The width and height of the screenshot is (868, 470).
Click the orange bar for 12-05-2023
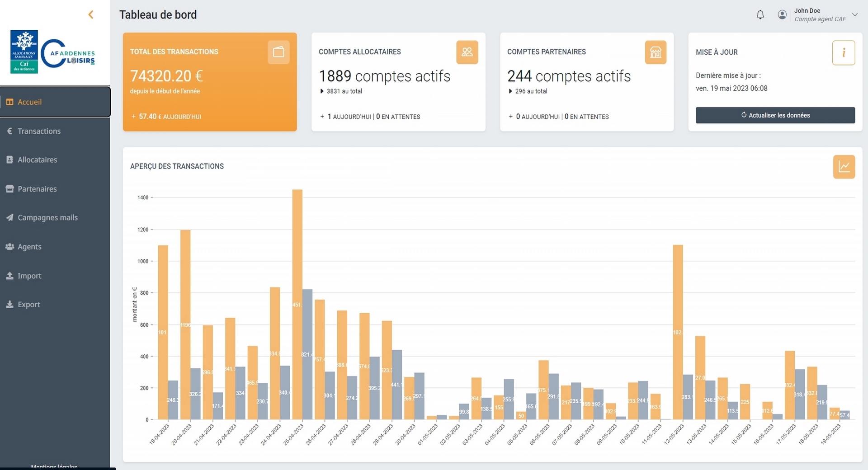pos(678,332)
